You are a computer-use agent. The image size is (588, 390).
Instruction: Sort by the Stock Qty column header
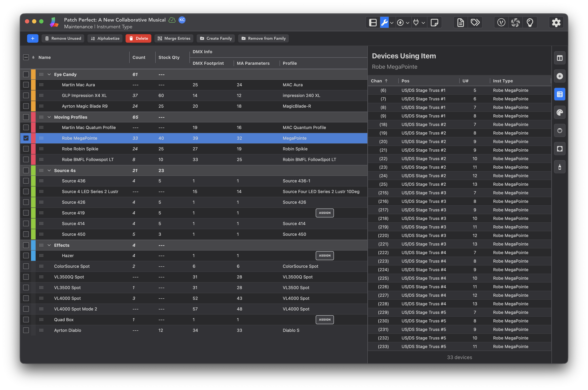click(169, 57)
